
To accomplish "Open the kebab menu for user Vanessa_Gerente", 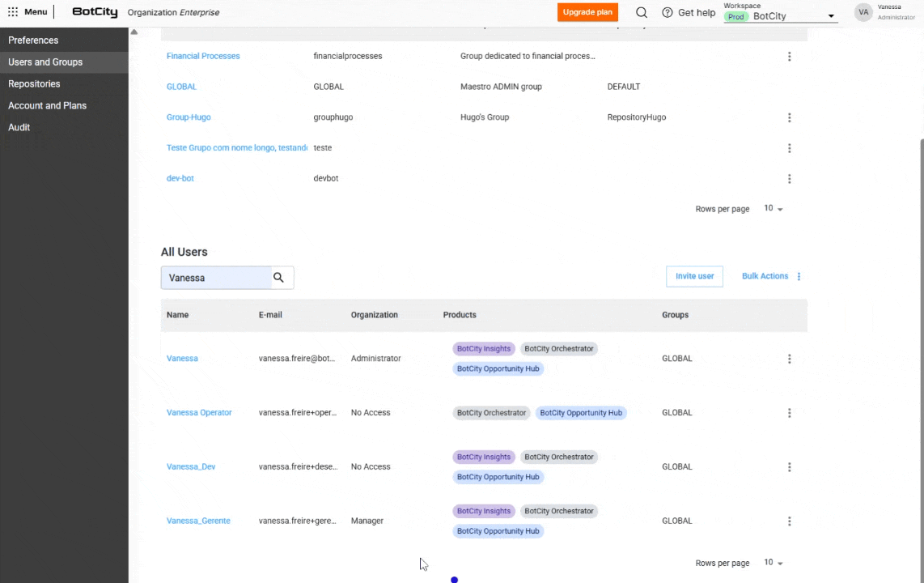I will 789,521.
